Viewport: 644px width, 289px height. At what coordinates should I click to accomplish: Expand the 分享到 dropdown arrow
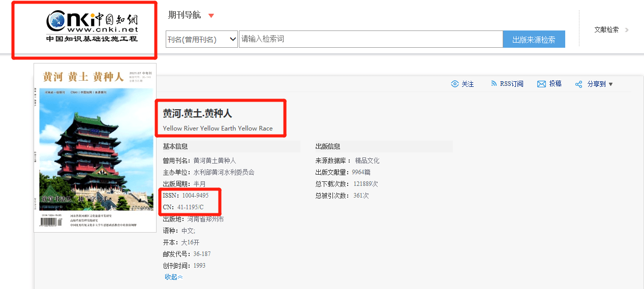click(x=611, y=84)
